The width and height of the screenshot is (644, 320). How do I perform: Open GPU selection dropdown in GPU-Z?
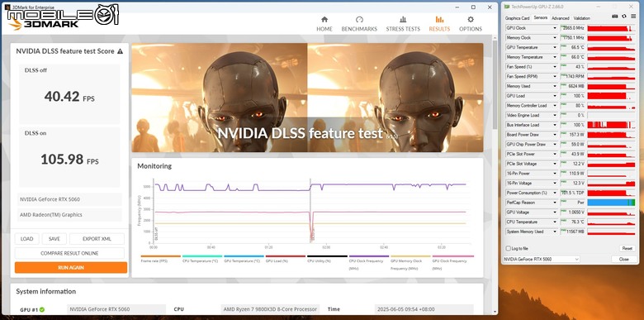pyautogui.click(x=542, y=259)
